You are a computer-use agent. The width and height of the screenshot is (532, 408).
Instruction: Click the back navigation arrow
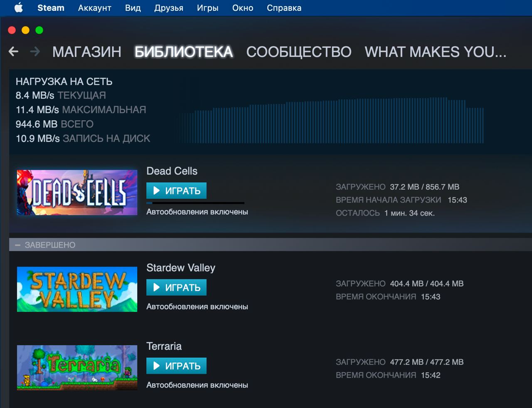[13, 52]
